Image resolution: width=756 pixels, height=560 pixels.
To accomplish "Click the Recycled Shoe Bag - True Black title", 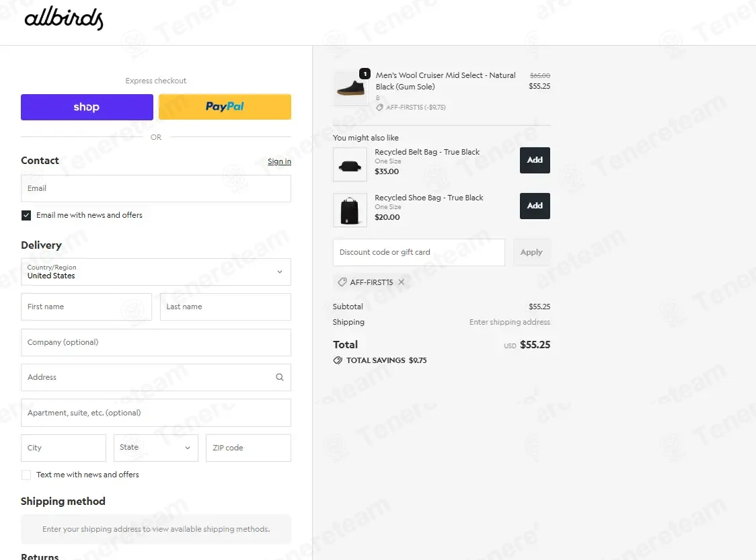I will point(429,198).
